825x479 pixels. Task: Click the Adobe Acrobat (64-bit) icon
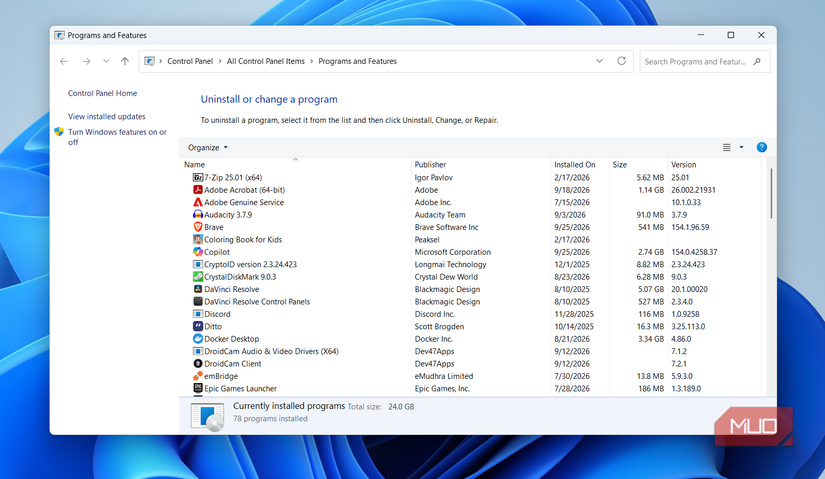point(198,190)
